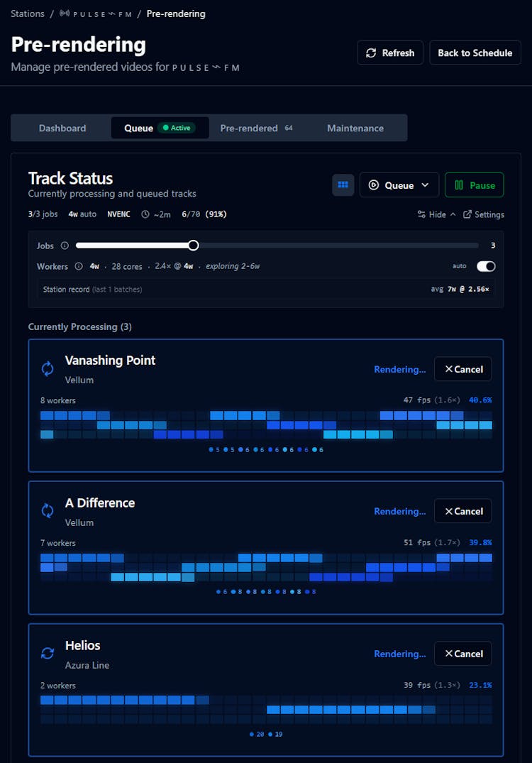Screen dimensions: 532x763
Task: Click the sync icon beside A Difference
Action: [x=48, y=511]
